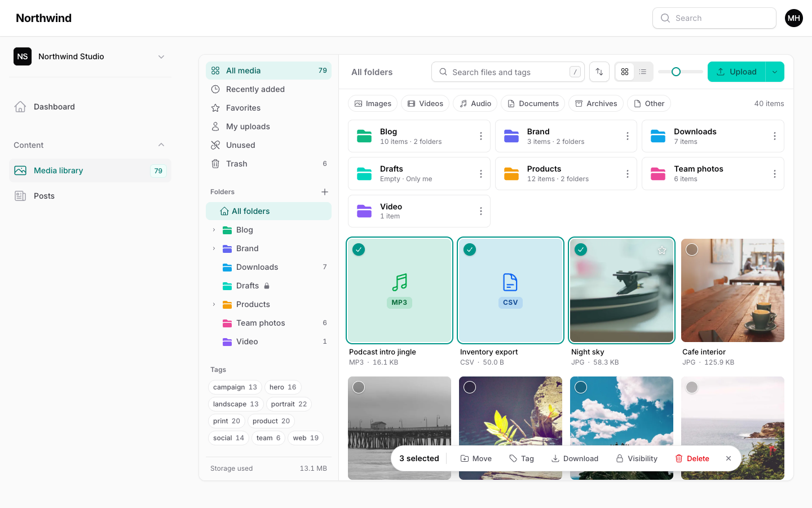This screenshot has width=812, height=508.
Task: Expand the Products folder tree
Action: point(214,304)
